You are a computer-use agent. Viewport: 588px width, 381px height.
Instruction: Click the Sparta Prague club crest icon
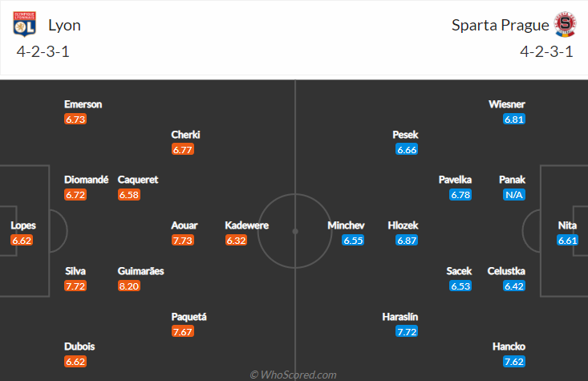point(566,24)
